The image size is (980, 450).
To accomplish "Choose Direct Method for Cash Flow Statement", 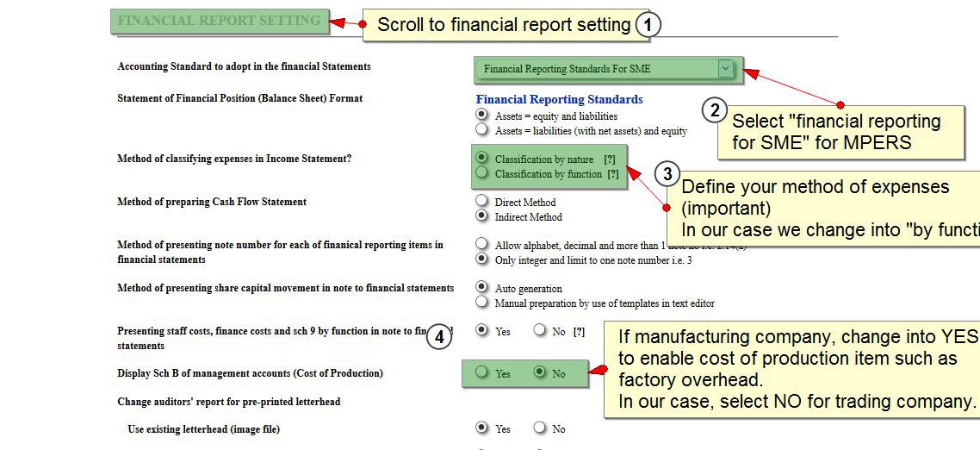I will (x=481, y=201).
